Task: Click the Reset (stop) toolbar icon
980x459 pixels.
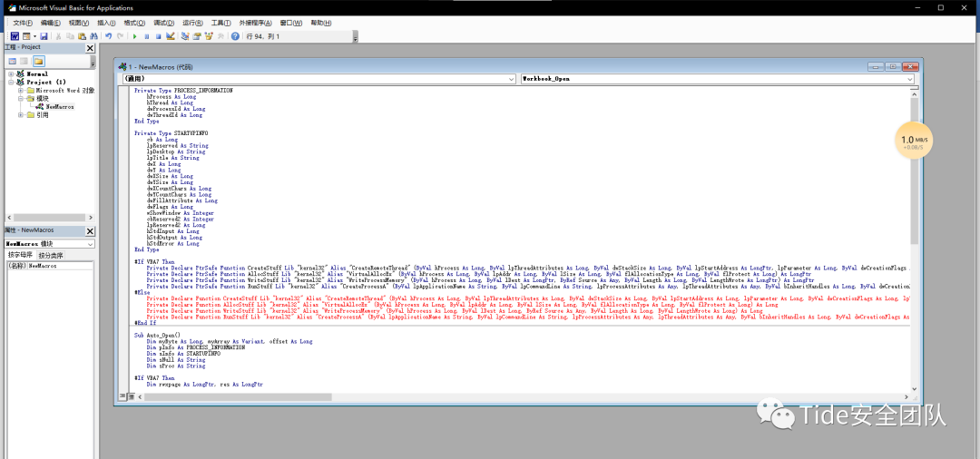Action: click(158, 36)
